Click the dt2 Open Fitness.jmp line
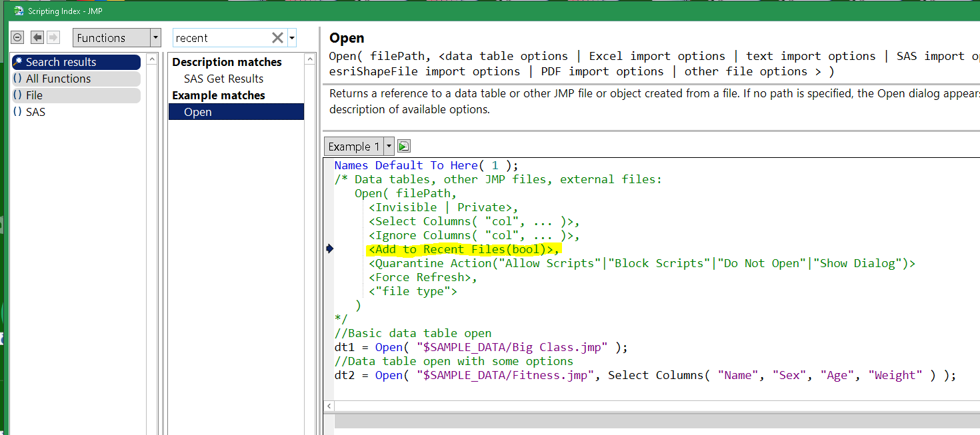Screen dimensions: 980x435 tap(645, 375)
